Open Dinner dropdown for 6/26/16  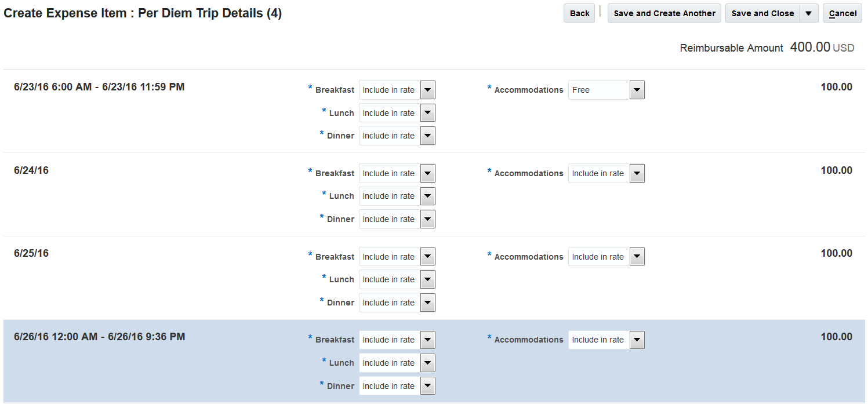[427, 386]
